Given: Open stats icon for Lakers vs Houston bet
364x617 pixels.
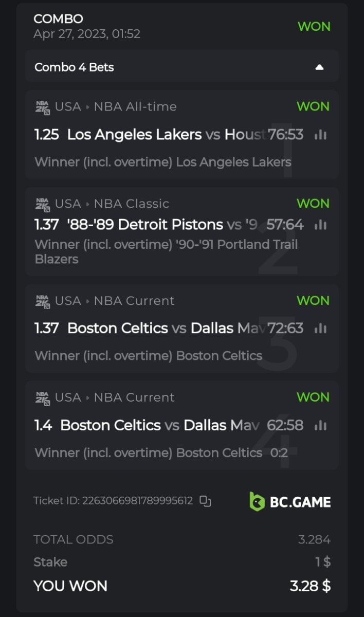Looking at the screenshot, I should [x=321, y=135].
